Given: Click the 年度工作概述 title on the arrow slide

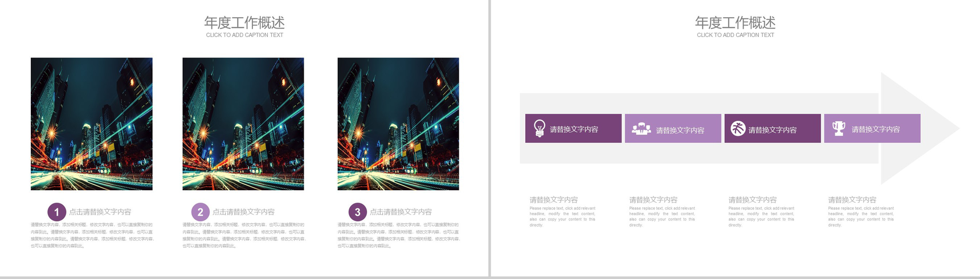Looking at the screenshot, I should (x=735, y=23).
